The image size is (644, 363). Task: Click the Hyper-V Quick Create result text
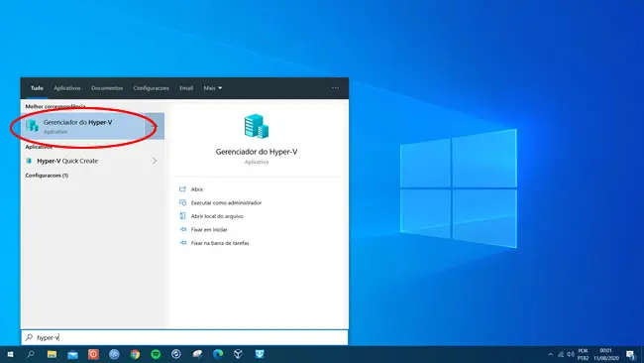(x=67, y=161)
